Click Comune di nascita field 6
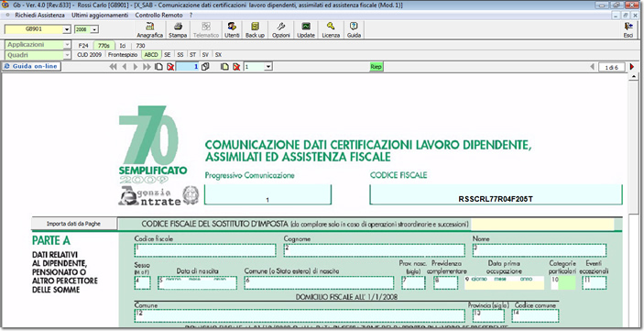Screen dimensions: 644x331 point(319,283)
